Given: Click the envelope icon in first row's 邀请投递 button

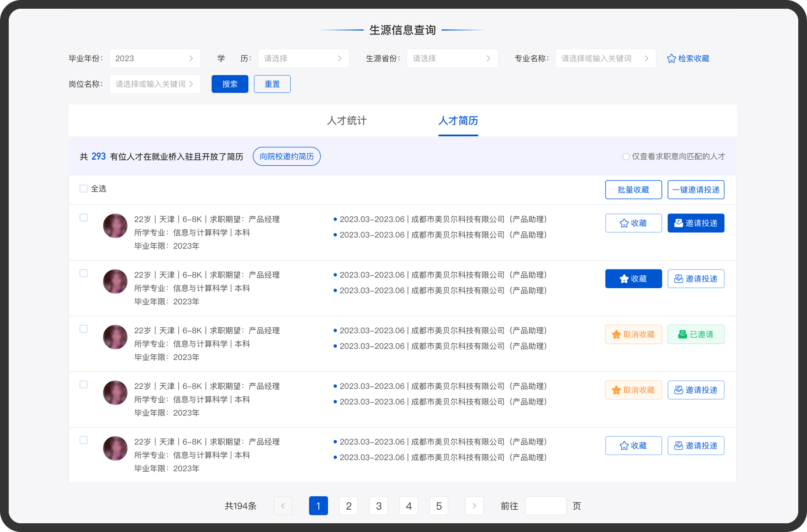Looking at the screenshot, I should coord(678,223).
